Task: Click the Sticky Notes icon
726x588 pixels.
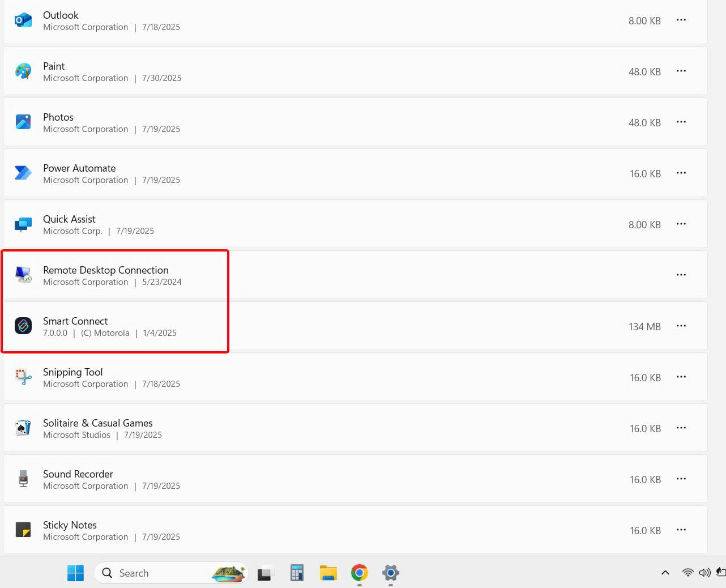Action: point(23,530)
